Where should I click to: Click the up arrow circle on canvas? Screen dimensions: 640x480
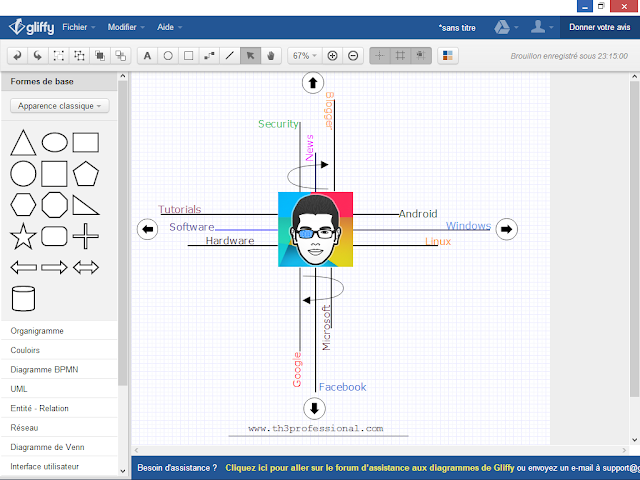[x=313, y=83]
